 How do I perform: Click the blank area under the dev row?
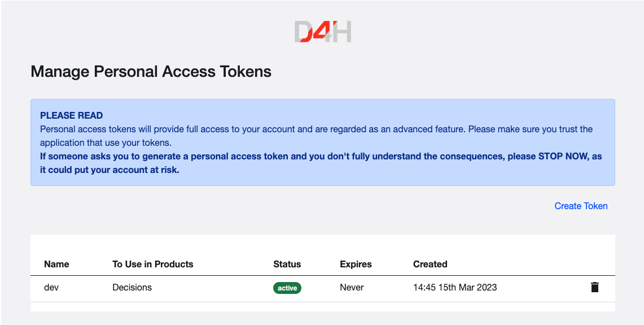tap(322, 306)
